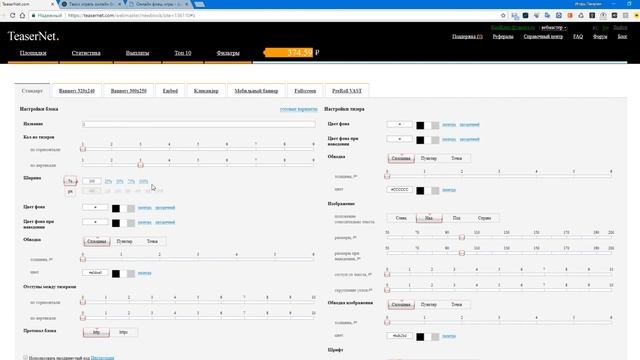
Task: Open a new browser tab
Action: [199, 4]
